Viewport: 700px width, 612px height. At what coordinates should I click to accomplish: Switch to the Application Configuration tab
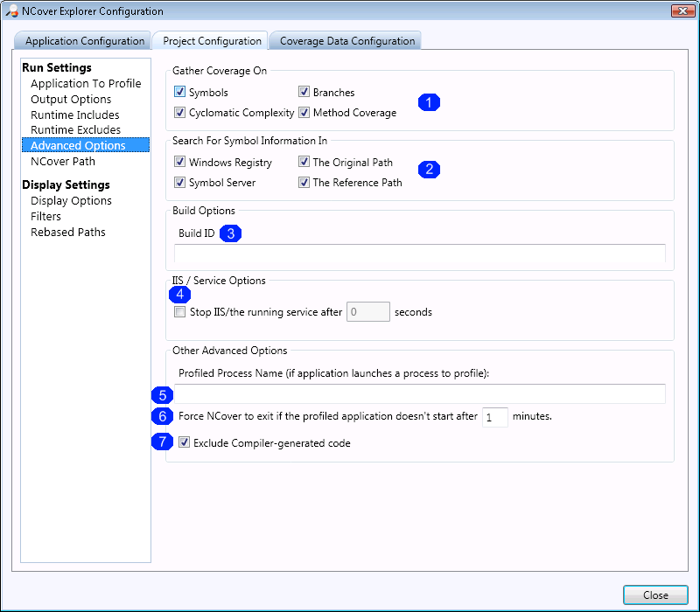coord(83,40)
